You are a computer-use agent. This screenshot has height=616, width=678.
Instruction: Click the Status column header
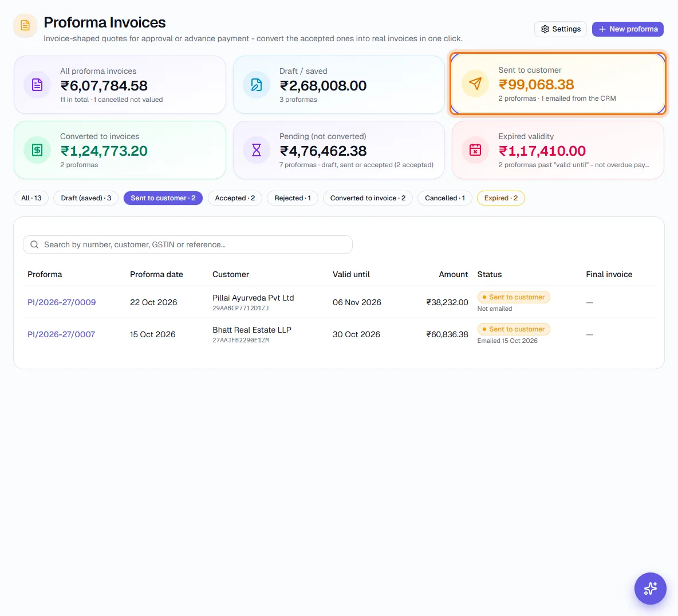[490, 274]
